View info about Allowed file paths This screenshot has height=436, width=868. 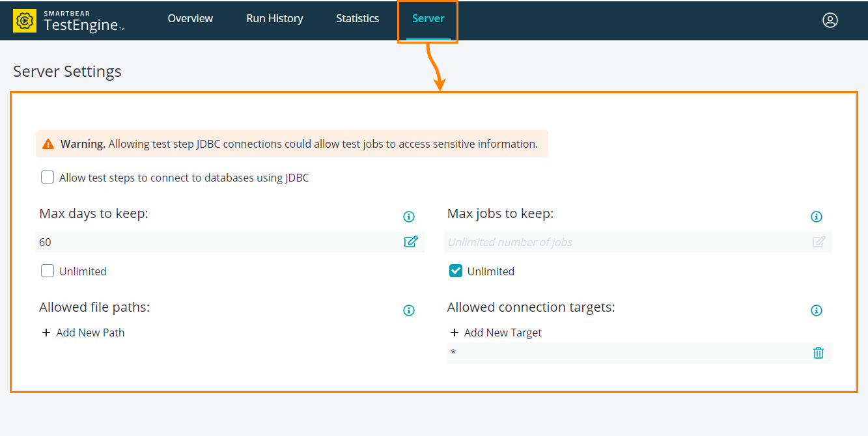click(409, 310)
